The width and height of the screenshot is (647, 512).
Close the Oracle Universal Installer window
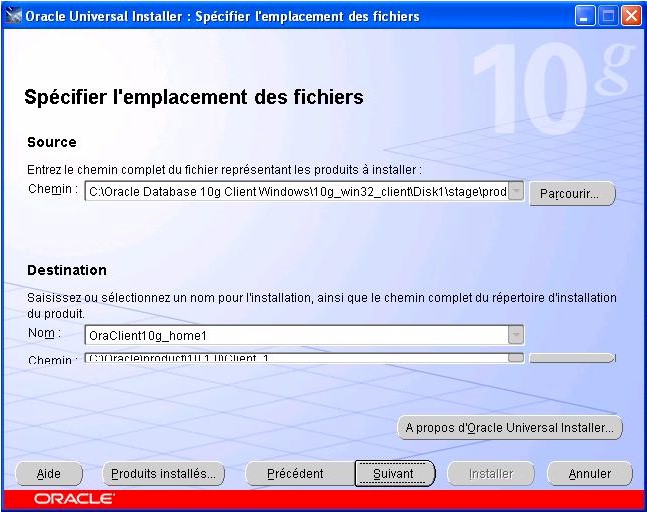tap(631, 17)
